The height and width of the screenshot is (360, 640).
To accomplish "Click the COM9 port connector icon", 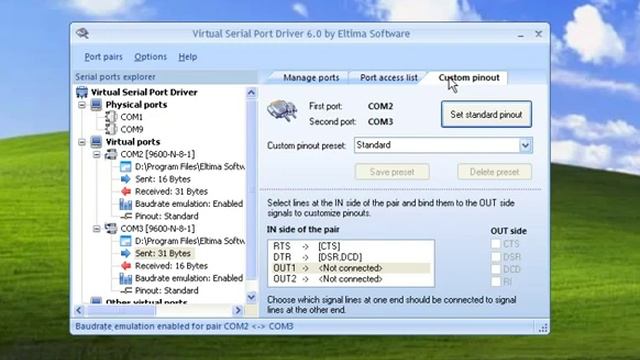I will pyautogui.click(x=111, y=129).
